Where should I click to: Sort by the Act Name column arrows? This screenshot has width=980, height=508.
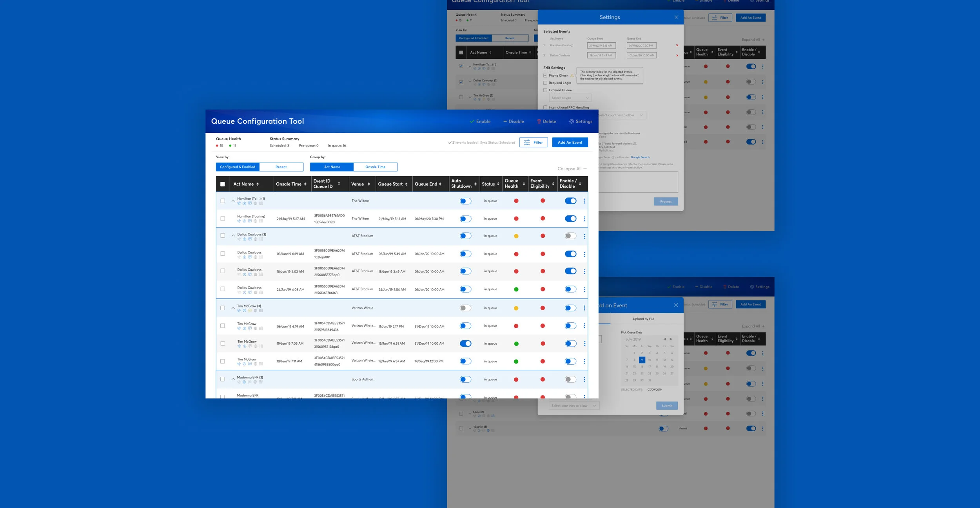pos(258,184)
